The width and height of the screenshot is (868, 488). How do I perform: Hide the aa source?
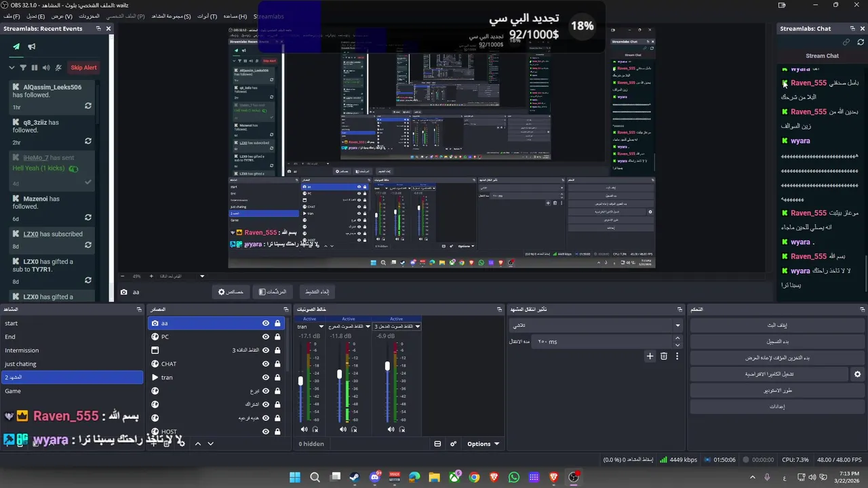click(266, 323)
